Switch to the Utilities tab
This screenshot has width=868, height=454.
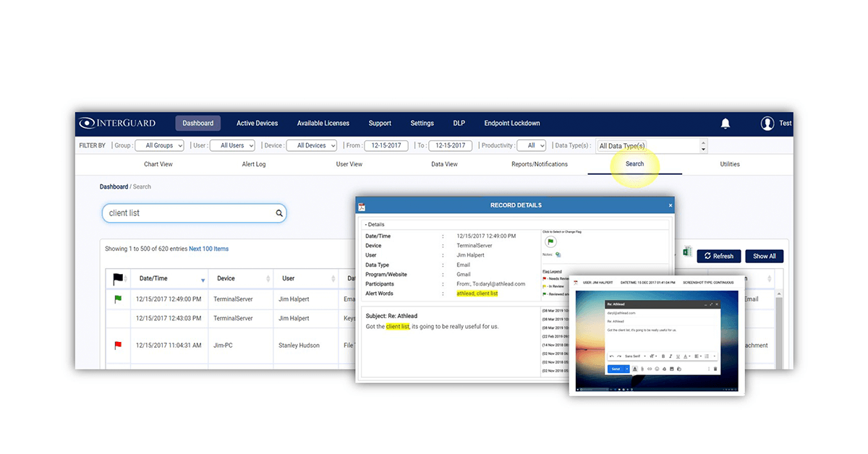pos(730,164)
